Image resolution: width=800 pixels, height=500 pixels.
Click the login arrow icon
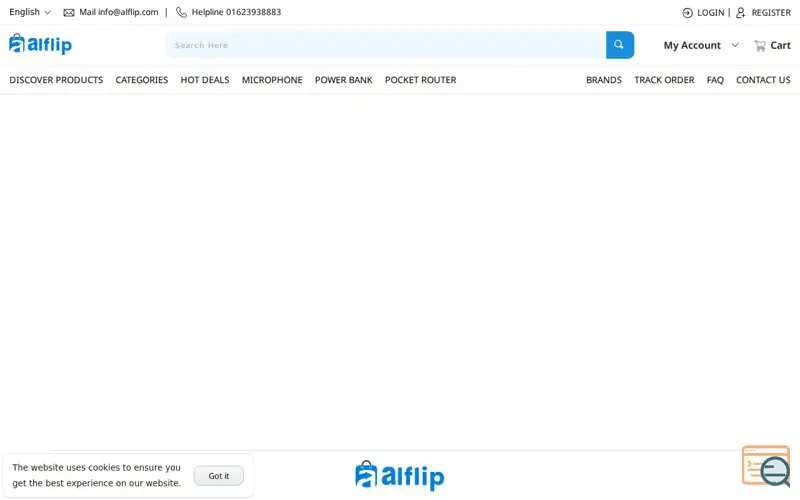pyautogui.click(x=687, y=13)
